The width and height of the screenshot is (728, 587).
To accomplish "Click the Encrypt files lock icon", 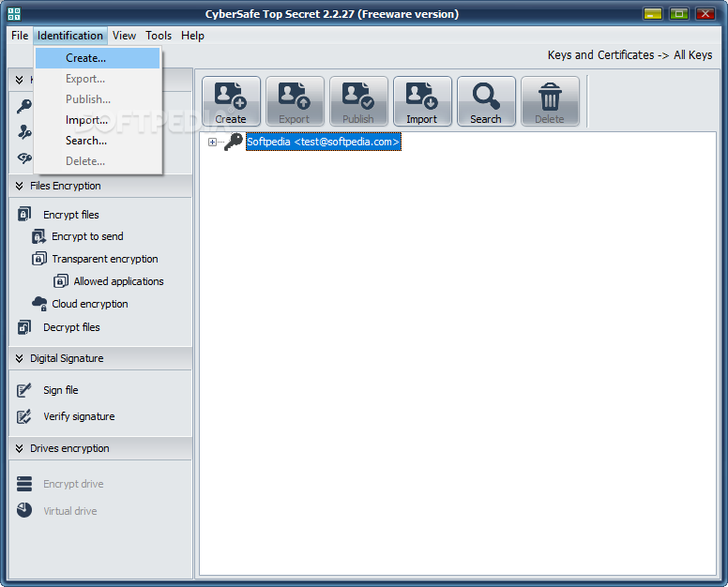I will (24, 215).
